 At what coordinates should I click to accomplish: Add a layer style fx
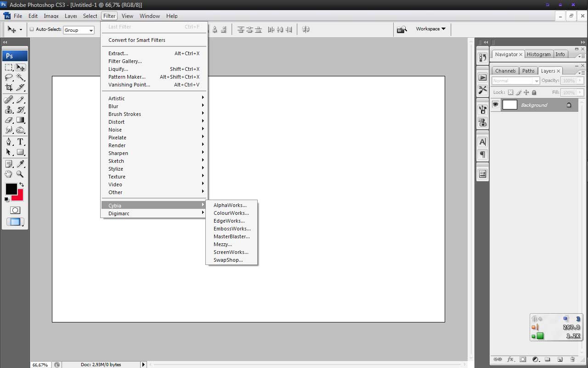[x=510, y=359]
